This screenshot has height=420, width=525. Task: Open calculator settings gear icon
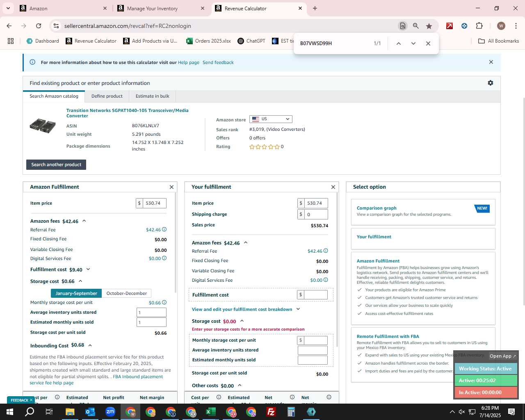pos(490,83)
